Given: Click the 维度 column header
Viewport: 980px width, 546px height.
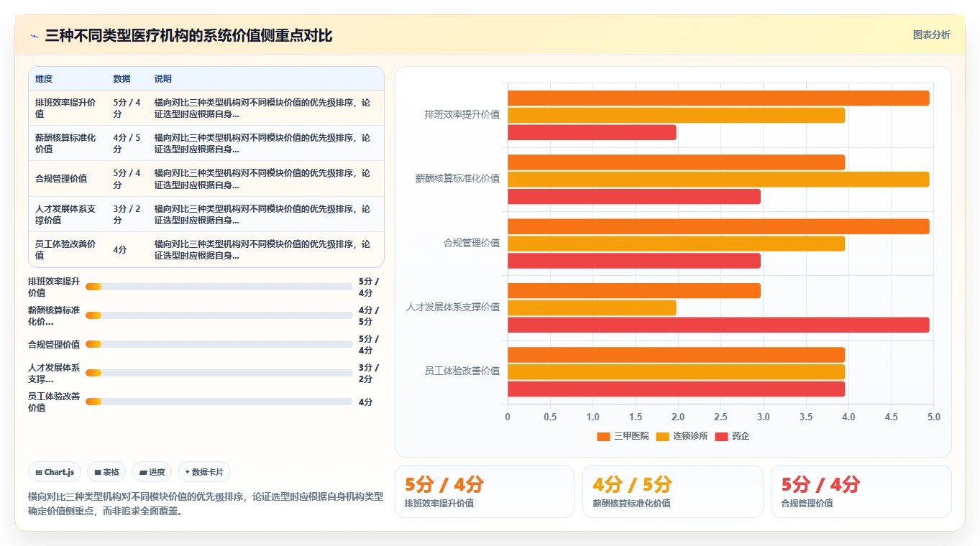Looking at the screenshot, I should (x=44, y=79).
